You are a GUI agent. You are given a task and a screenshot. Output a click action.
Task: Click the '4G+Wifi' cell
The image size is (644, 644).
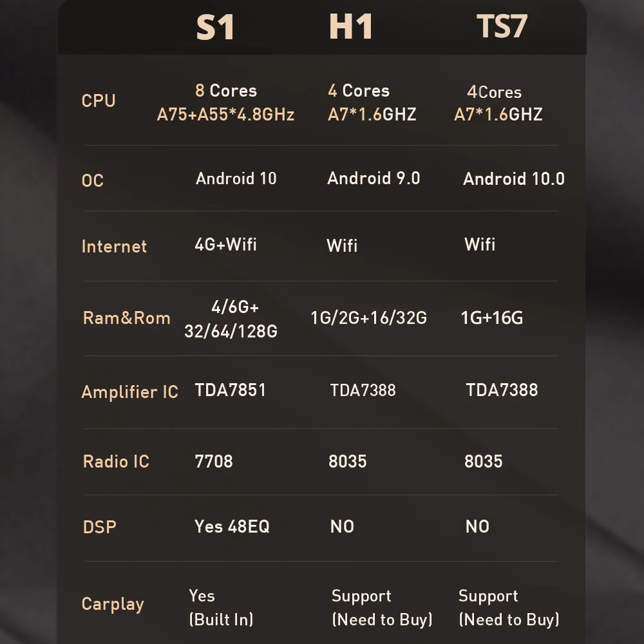(225, 244)
